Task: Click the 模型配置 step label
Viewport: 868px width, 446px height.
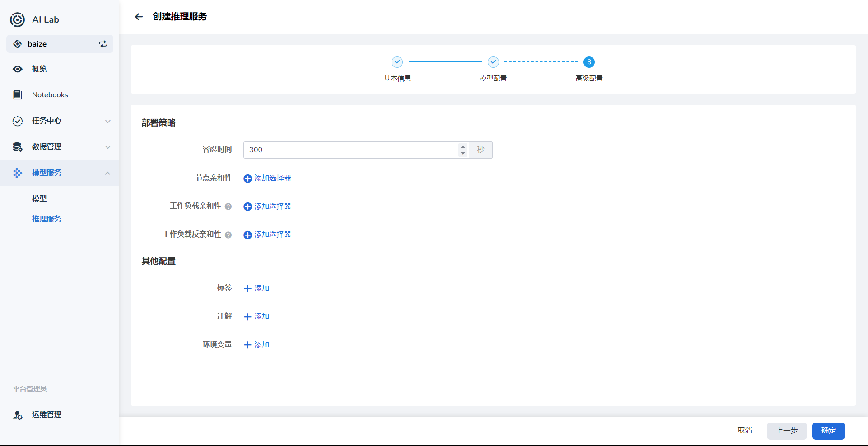Action: pos(493,79)
